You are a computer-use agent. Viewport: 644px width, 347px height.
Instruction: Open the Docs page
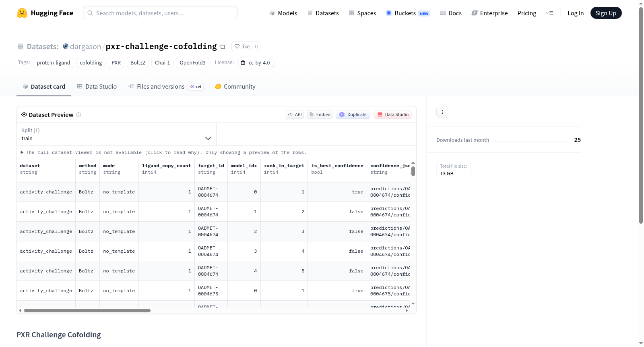pos(451,13)
